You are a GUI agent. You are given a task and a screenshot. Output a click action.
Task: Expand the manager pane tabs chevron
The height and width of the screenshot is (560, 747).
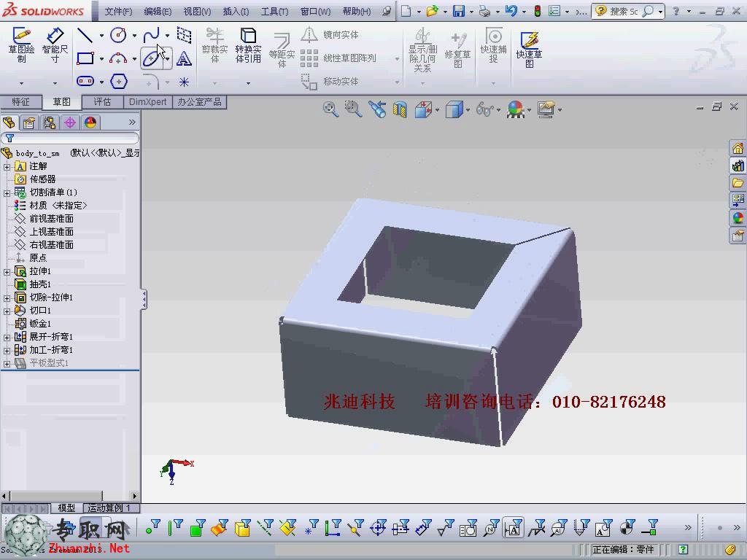pos(132,122)
